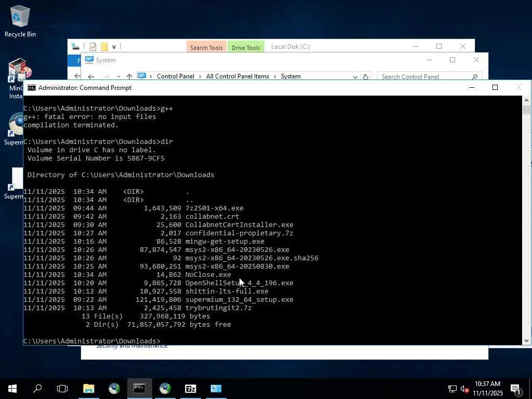Switch to the Search Tools tab
The height and width of the screenshot is (399, 532).
click(206, 47)
